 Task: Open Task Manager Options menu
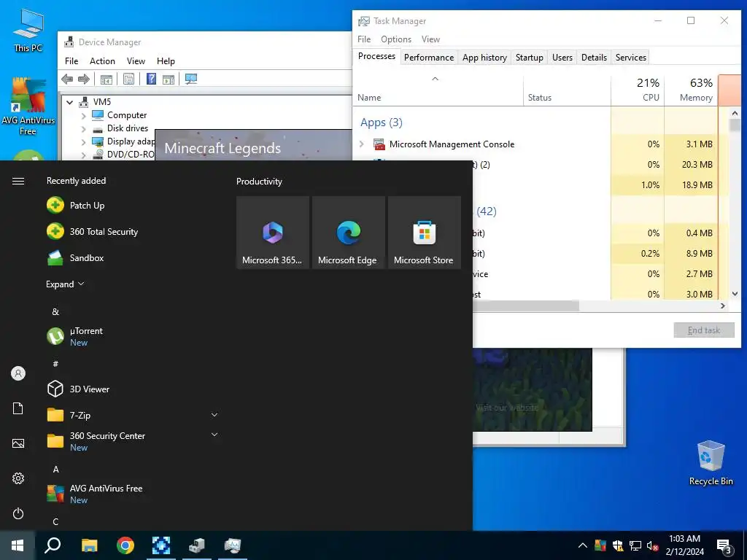click(396, 39)
